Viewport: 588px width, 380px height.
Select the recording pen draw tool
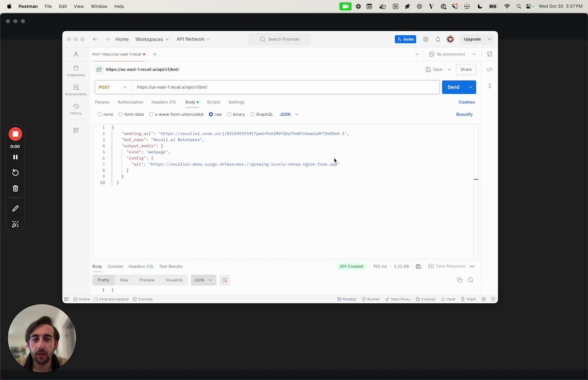15,209
